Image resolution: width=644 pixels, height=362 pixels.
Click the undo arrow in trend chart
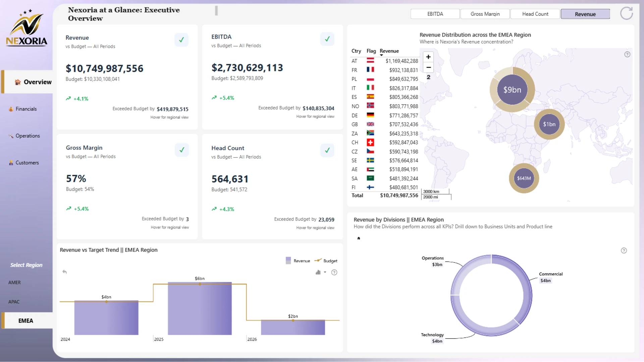(65, 272)
